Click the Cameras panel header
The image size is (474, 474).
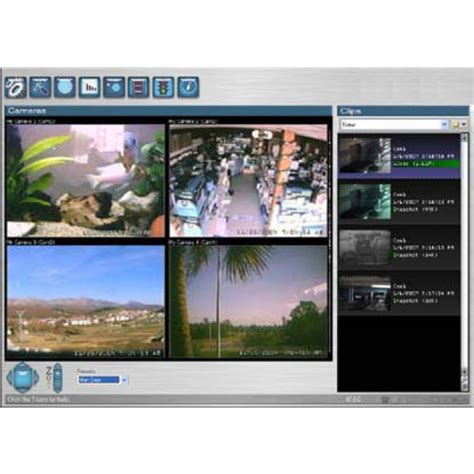169,111
